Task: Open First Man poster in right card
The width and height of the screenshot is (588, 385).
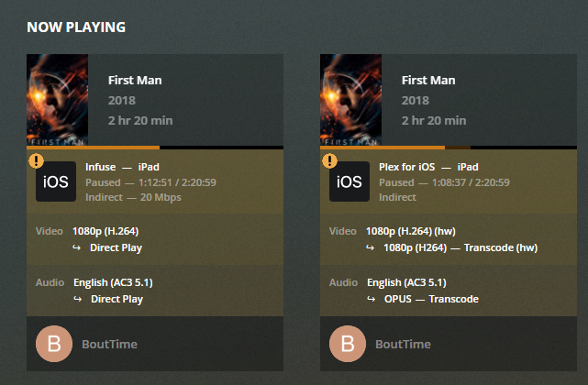Action: pos(351,99)
